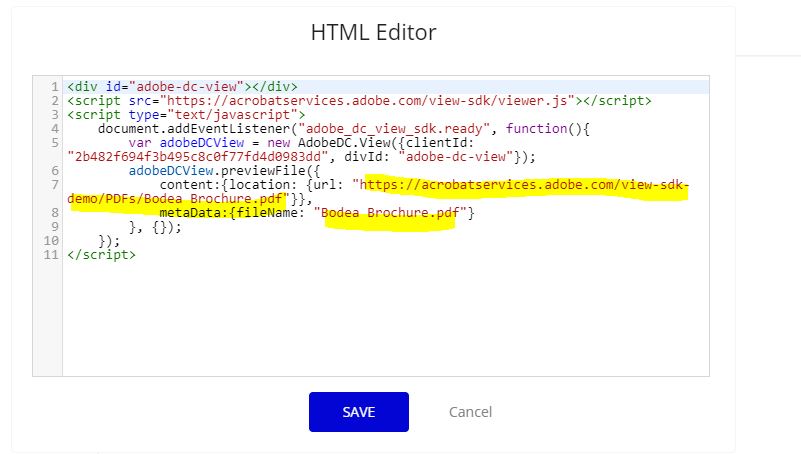Click line number 9 in the gutter

click(55, 227)
